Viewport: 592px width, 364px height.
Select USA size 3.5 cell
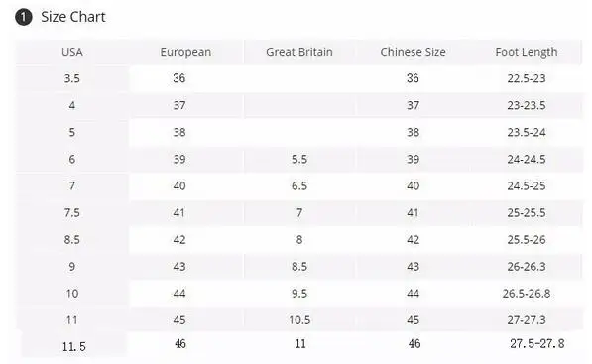point(72,78)
